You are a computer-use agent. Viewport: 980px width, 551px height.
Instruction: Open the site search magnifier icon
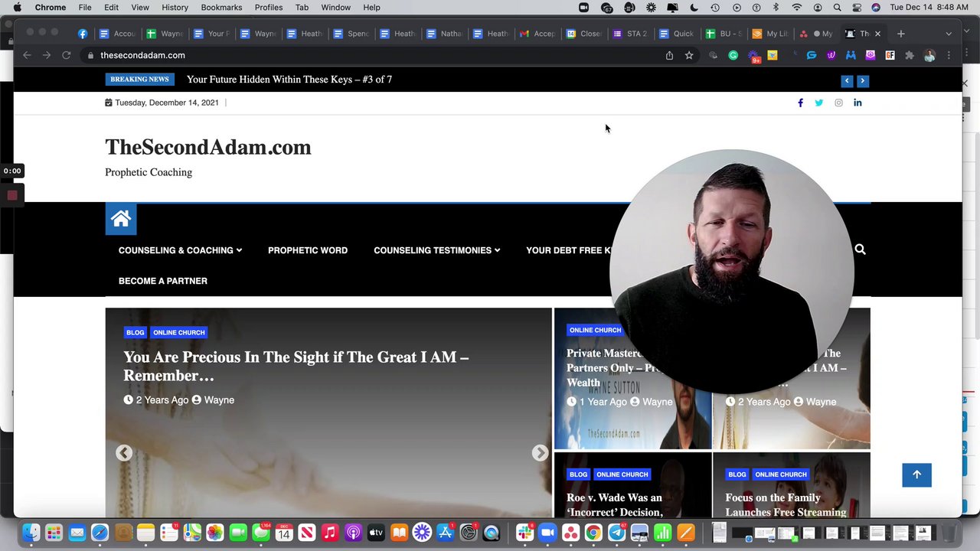(860, 249)
